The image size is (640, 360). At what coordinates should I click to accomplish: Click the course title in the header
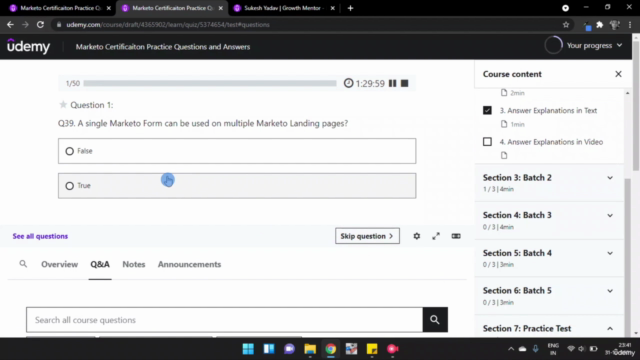click(163, 47)
